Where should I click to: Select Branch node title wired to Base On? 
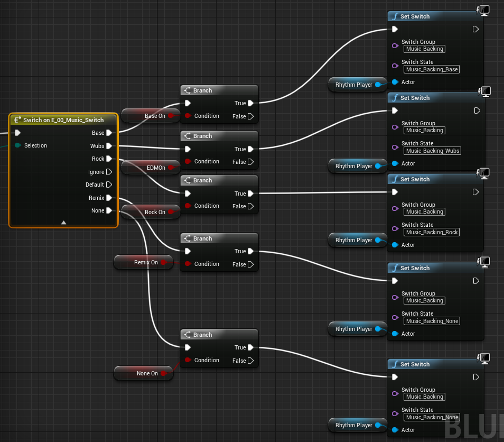202,91
